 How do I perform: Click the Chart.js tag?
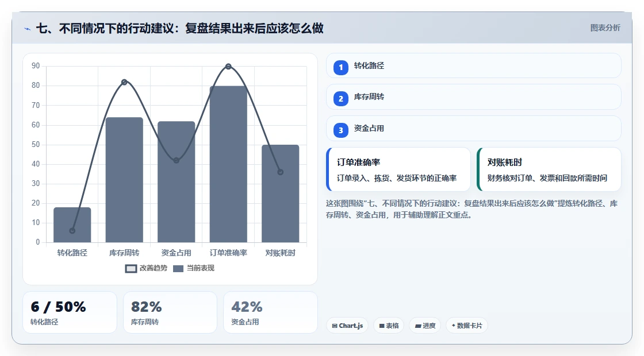click(x=347, y=326)
